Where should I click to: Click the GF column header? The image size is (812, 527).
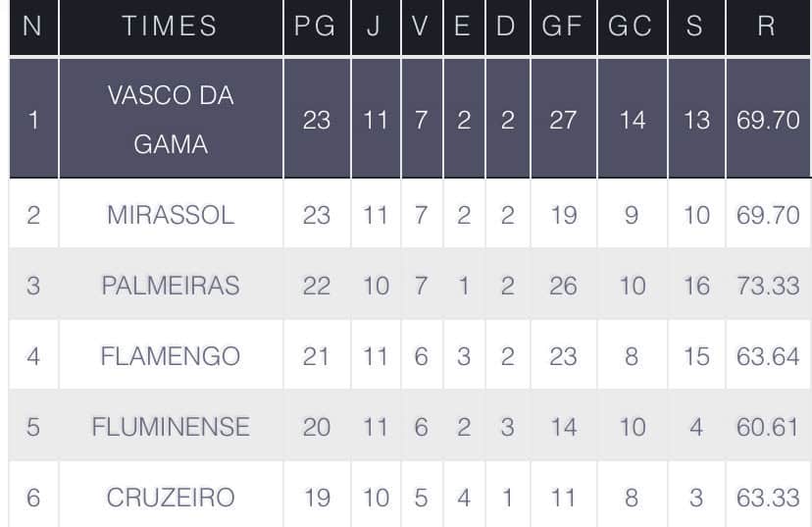(563, 27)
